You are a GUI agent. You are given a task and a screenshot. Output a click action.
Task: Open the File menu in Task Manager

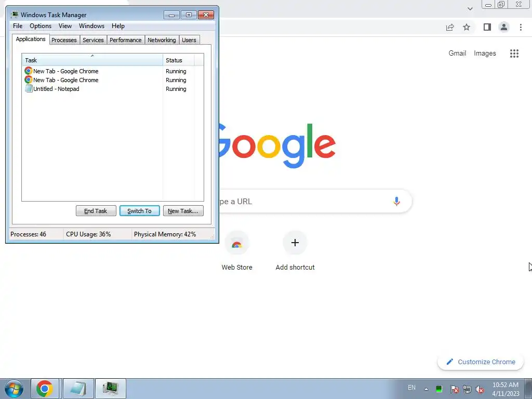(18, 26)
